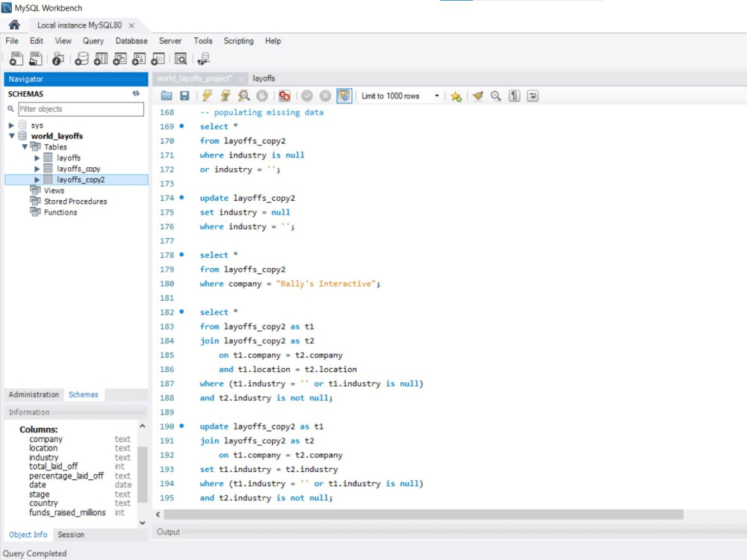The width and height of the screenshot is (747, 560).
Task: Close the Local instance MySQL80 tab
Action: [131, 25]
